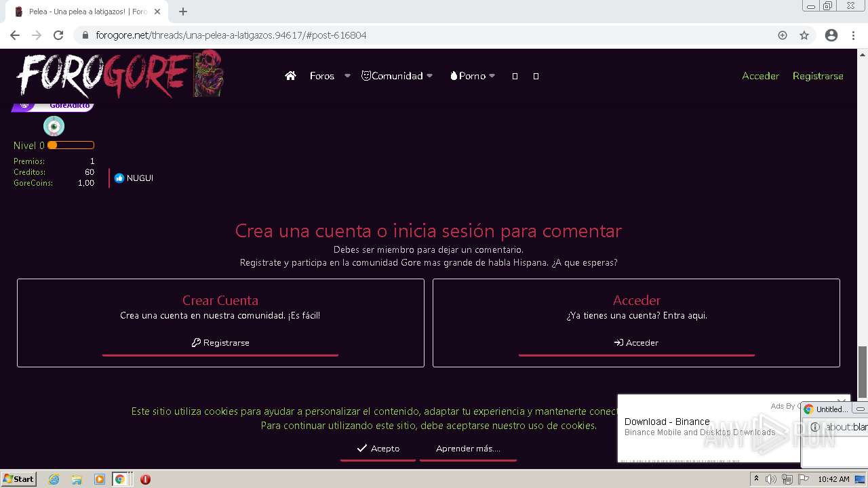The image size is (868, 488).
Task: Open the Windows Start menu
Action: (x=19, y=479)
